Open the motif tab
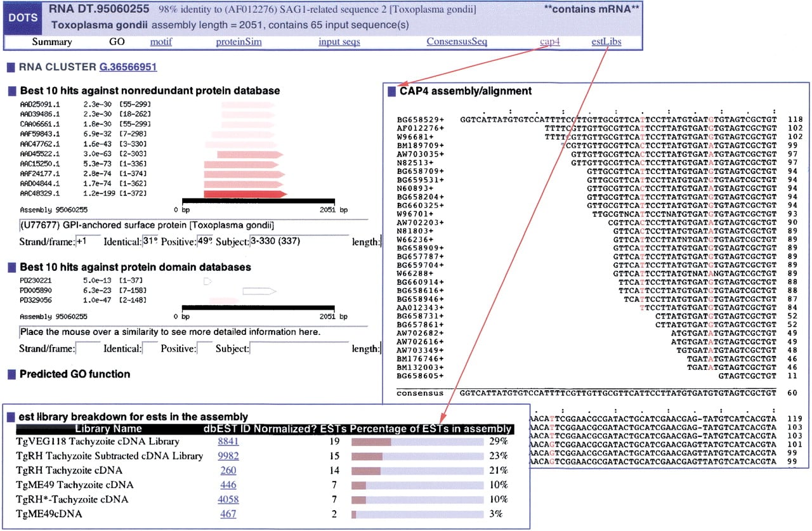Screen dimensions: 812x531 (x=161, y=43)
